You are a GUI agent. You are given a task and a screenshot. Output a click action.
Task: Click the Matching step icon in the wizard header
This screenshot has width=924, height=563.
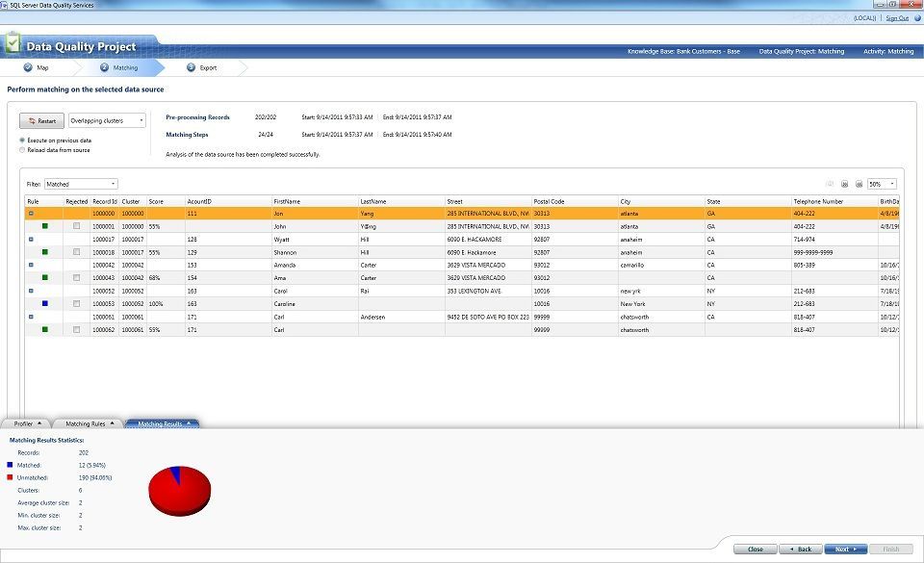pos(106,67)
